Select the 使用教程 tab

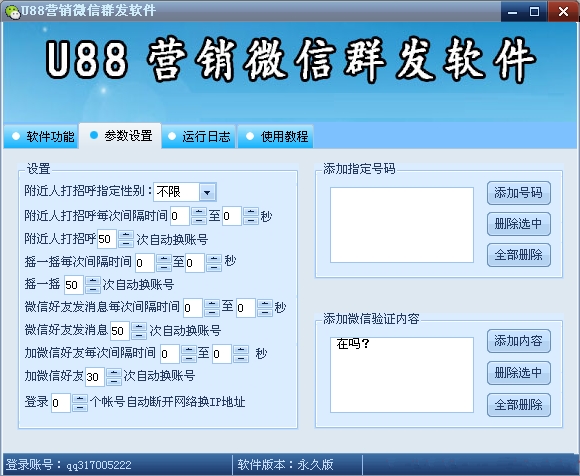coord(276,137)
